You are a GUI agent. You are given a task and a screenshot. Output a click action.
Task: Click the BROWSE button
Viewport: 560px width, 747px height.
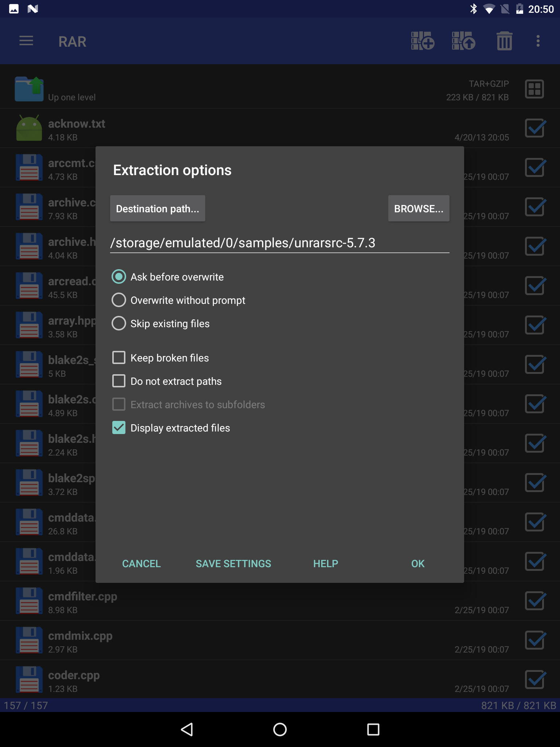click(x=419, y=209)
